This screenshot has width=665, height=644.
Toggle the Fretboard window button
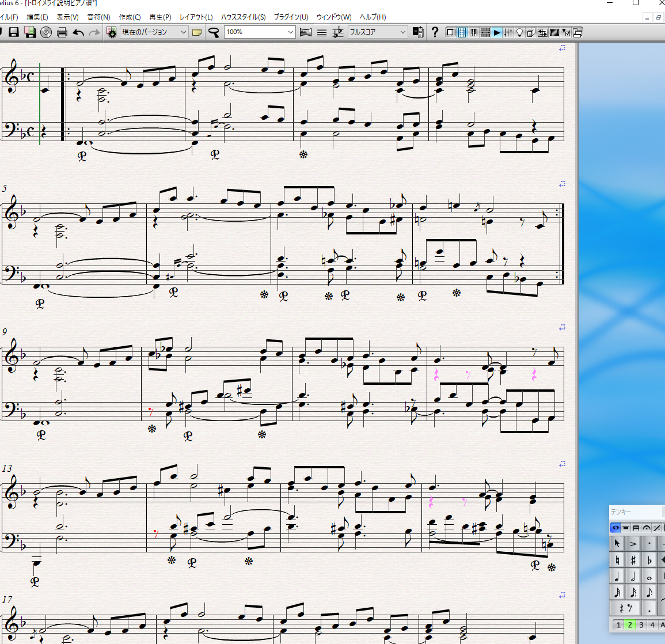pyautogui.click(x=485, y=32)
